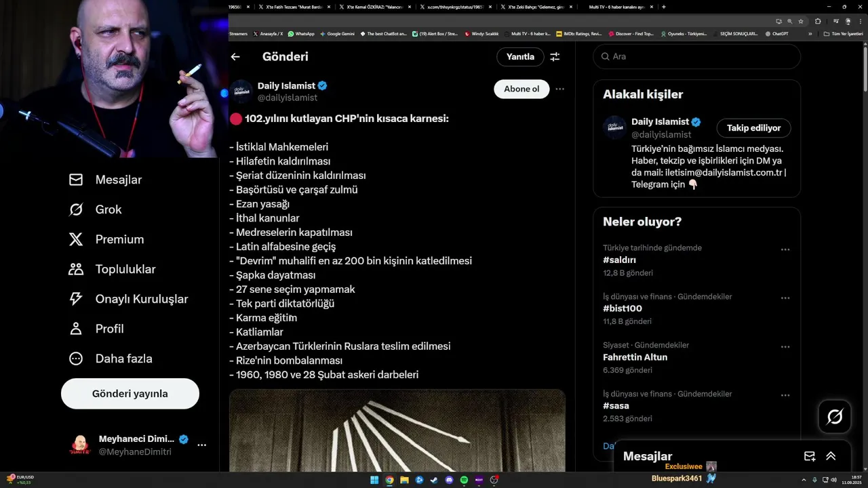Open Topluluklar communities icon
The height and width of the screenshot is (488, 868).
76,269
